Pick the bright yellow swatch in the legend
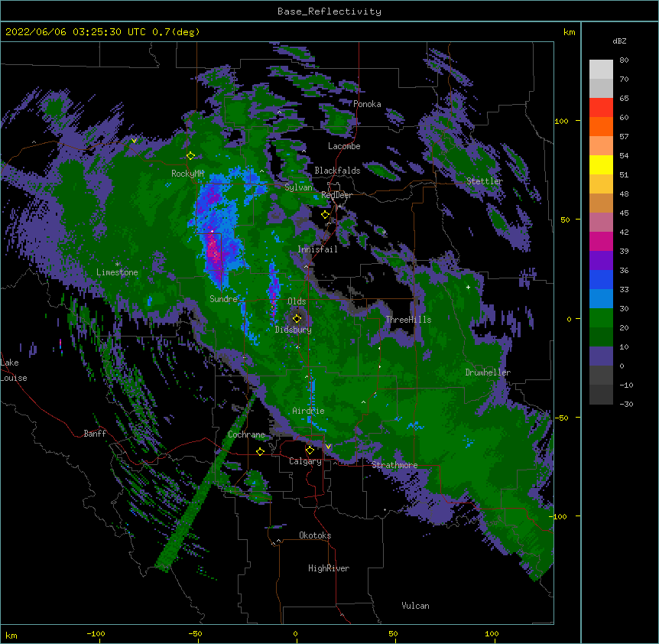The height and width of the screenshot is (644, 659). (x=601, y=164)
